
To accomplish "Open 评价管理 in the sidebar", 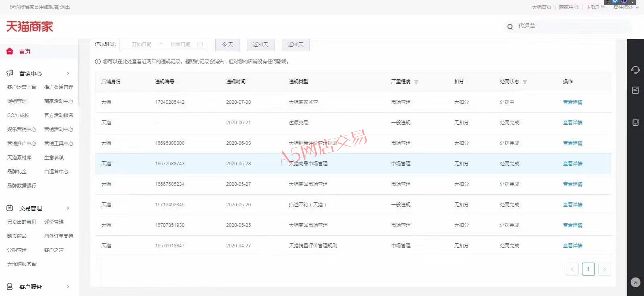I will coord(54,222).
